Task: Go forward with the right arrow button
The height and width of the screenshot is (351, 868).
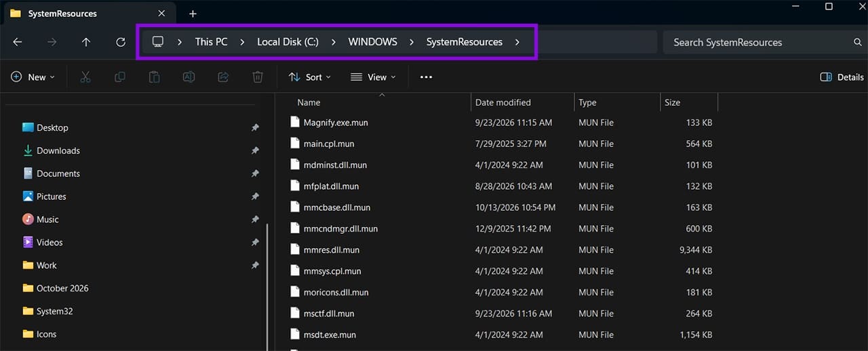Action: coord(52,42)
